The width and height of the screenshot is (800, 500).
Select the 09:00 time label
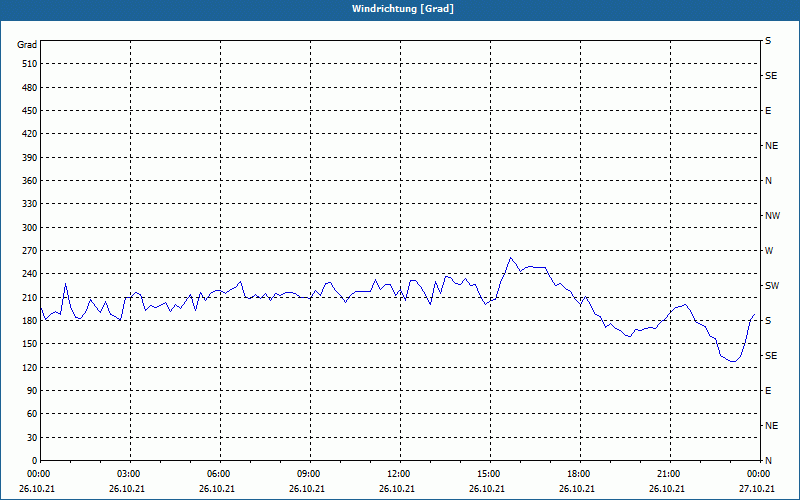coord(308,474)
